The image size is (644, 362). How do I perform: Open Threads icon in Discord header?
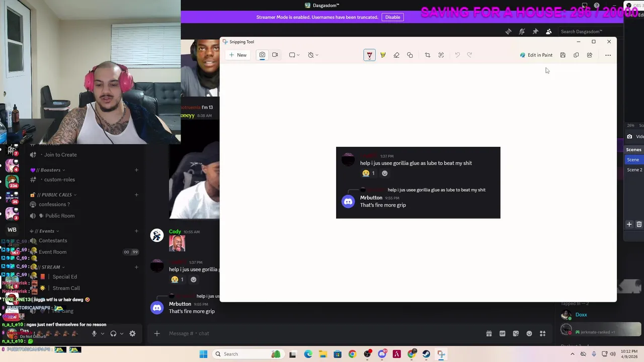(x=508, y=32)
